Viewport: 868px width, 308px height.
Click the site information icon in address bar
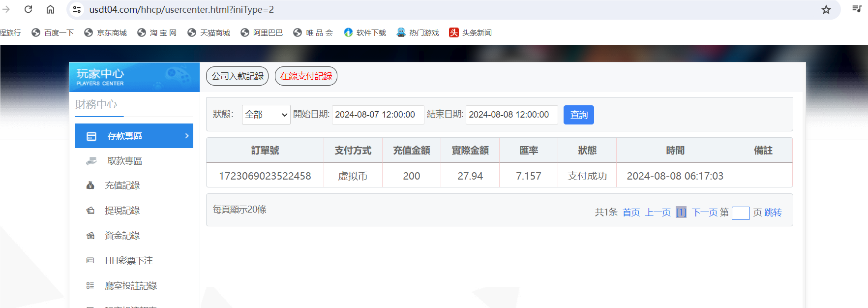coord(77,9)
